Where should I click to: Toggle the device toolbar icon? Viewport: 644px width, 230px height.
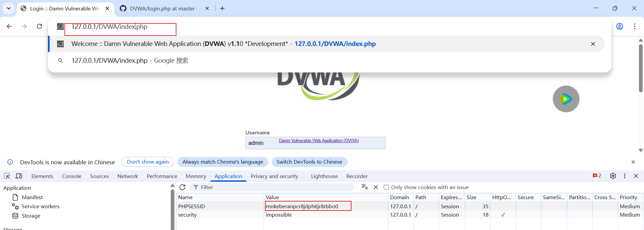tap(19, 176)
